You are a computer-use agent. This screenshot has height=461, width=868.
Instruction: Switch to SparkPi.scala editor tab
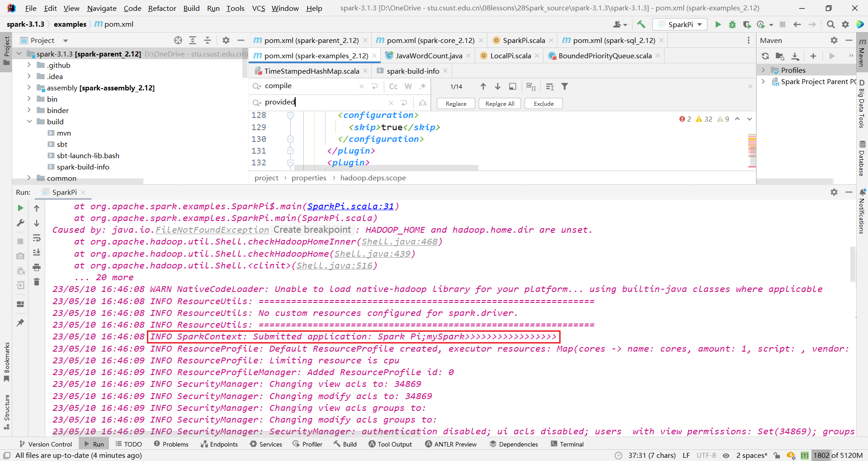524,40
